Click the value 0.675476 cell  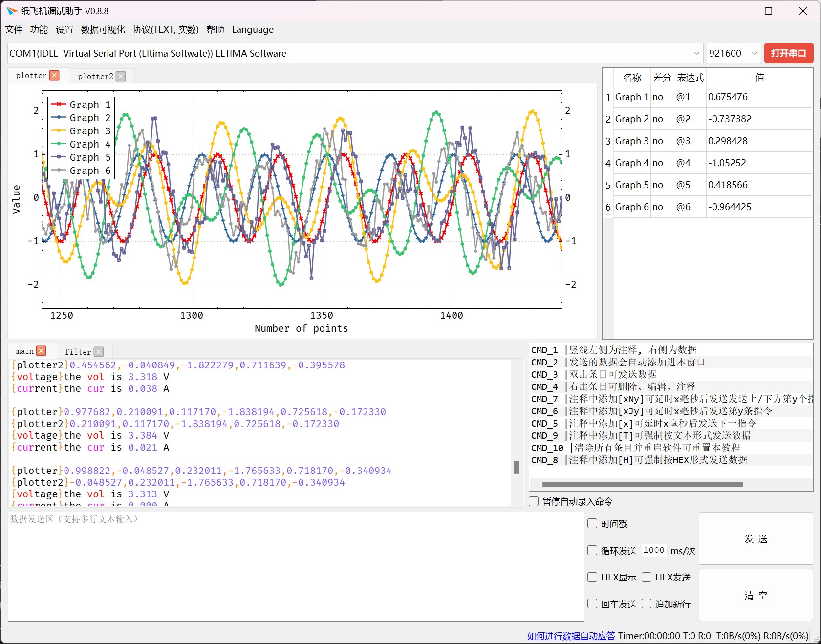759,97
